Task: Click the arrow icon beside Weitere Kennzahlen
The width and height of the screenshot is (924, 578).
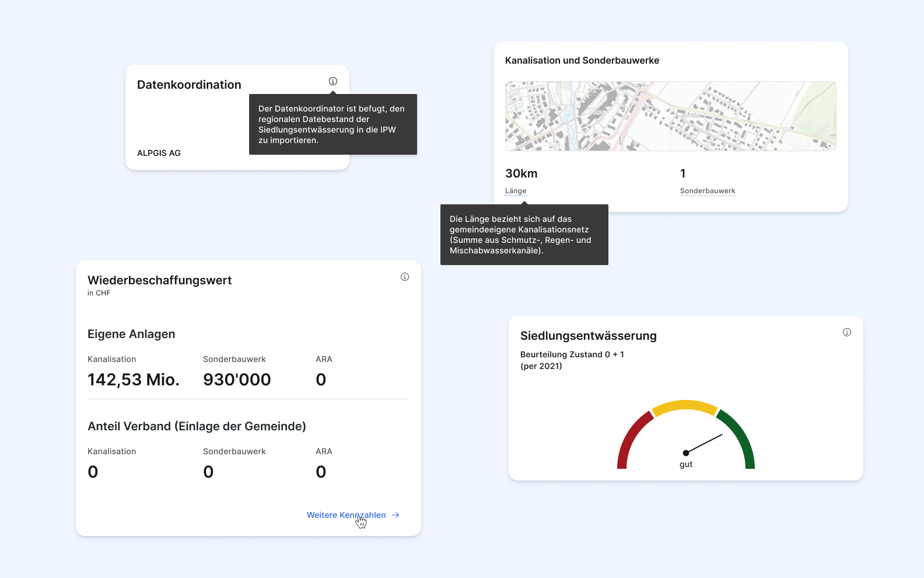Action: [395, 515]
